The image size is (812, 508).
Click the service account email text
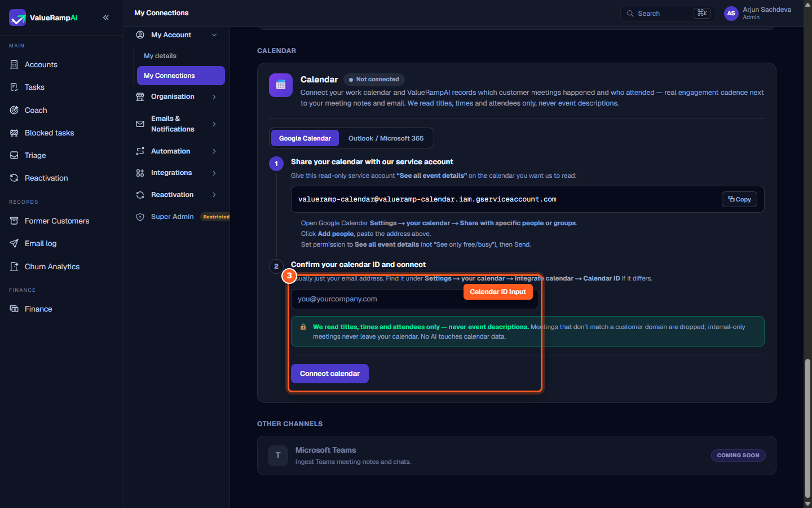427,199
